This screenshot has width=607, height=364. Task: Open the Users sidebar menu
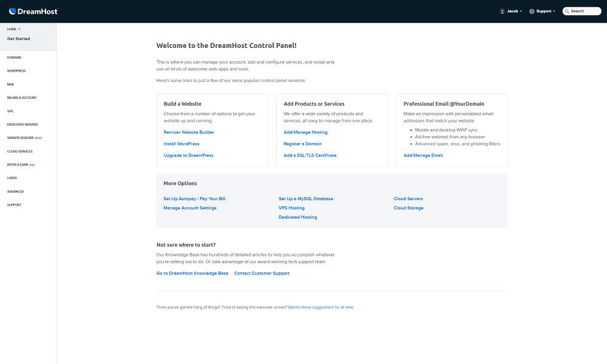[12, 178]
